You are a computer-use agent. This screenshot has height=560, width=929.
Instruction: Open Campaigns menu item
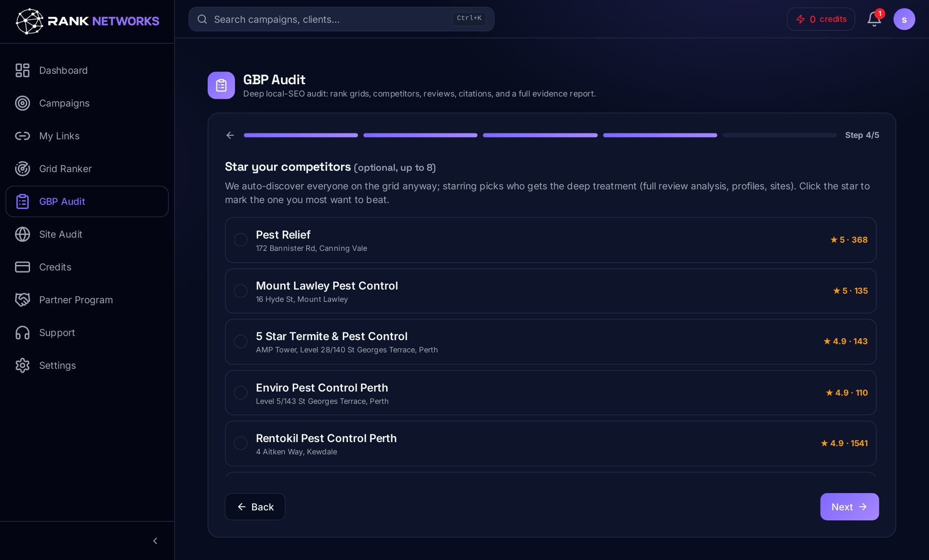pos(87,103)
